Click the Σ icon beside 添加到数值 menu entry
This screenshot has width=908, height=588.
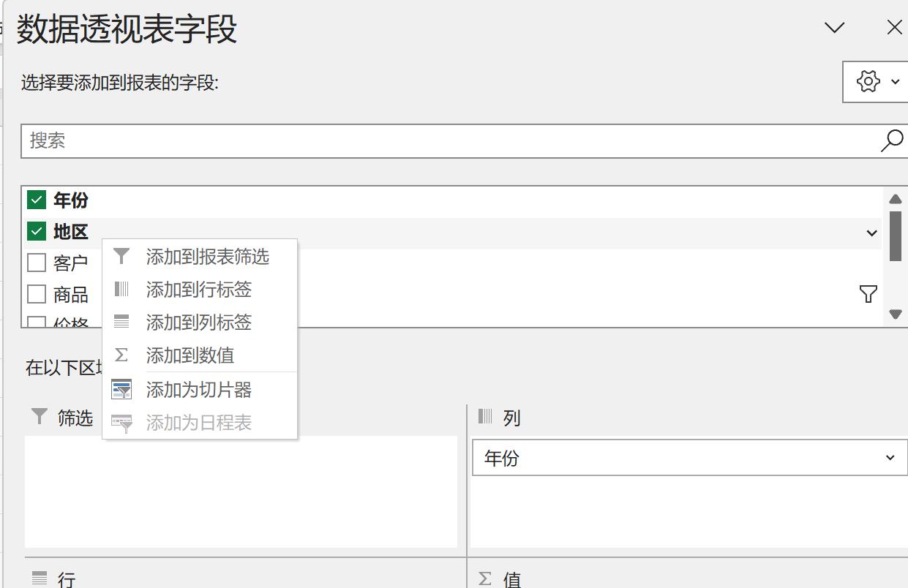click(121, 355)
